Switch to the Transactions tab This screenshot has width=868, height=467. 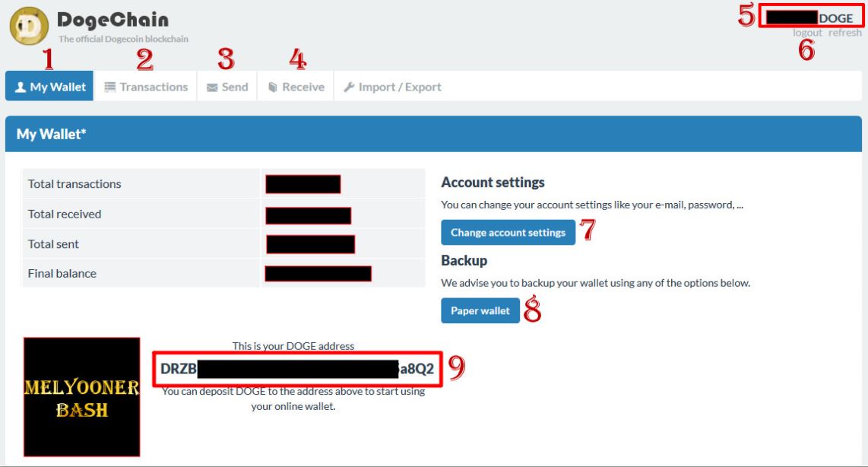(146, 87)
